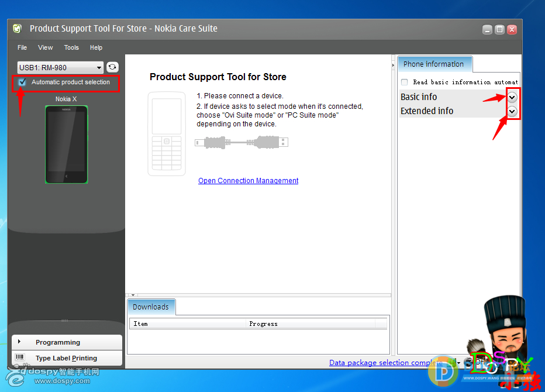Click the Basic info heading text
This screenshot has width=545, height=392.
419,97
